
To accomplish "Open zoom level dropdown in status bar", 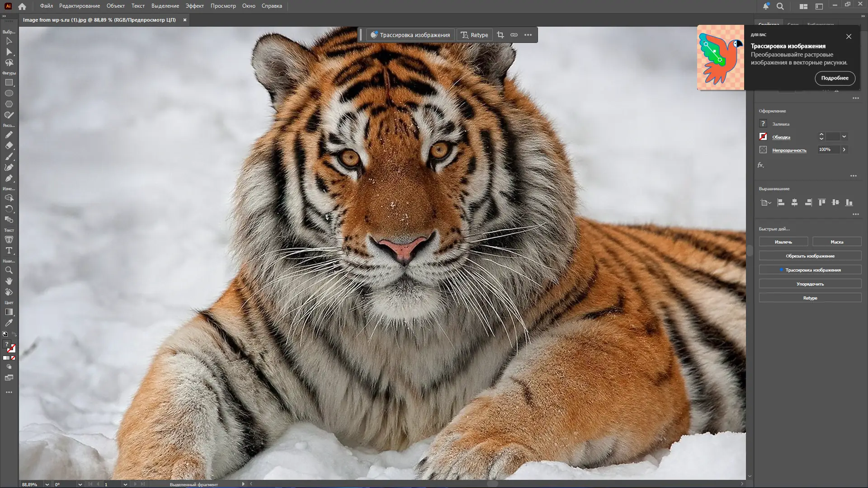I will 47,484.
